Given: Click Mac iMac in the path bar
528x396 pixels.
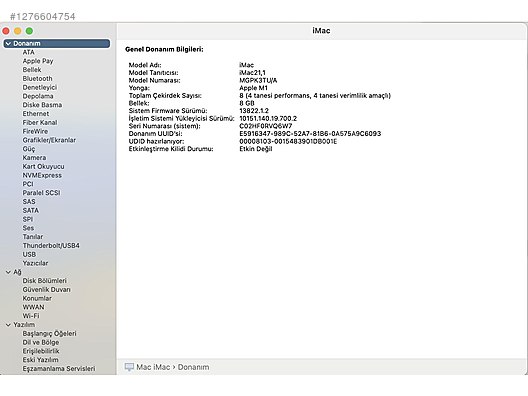Looking at the screenshot, I should pyautogui.click(x=153, y=367).
